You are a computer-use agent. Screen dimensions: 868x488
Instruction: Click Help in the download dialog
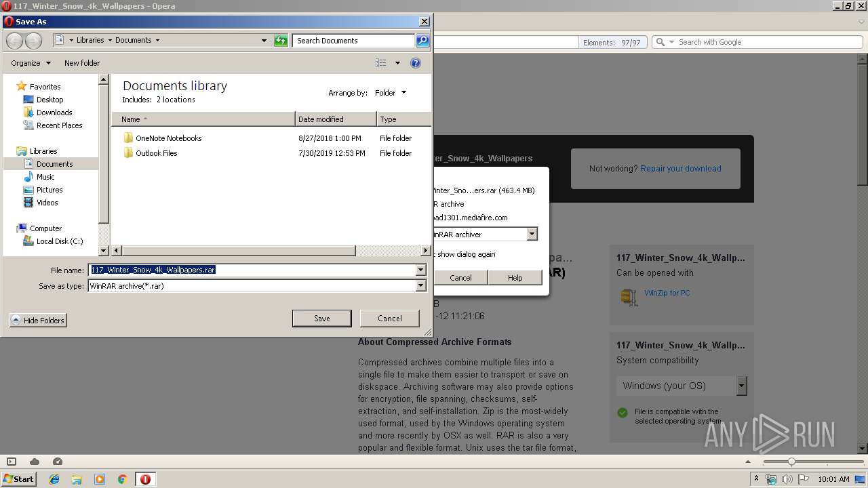coord(515,278)
